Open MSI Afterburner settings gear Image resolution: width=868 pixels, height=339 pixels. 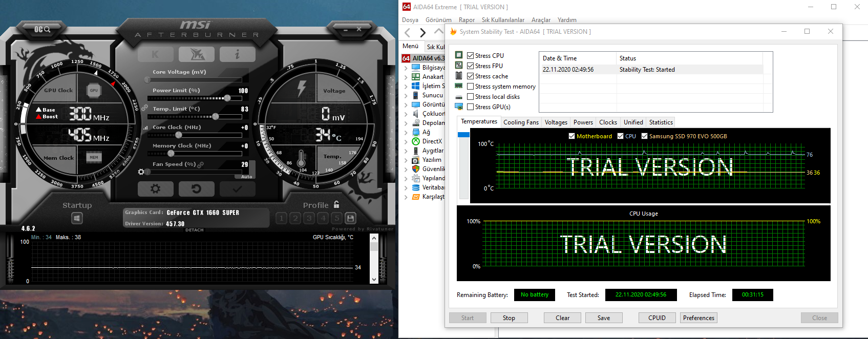155,189
